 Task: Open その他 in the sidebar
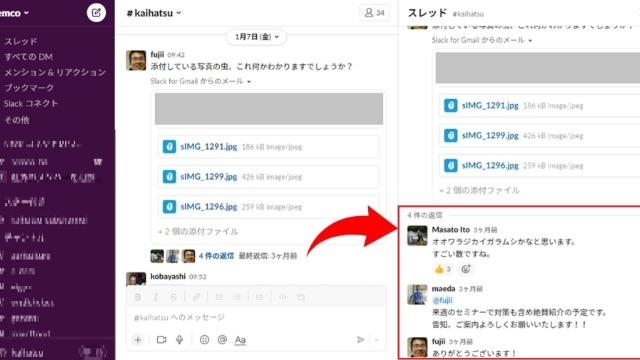point(16,120)
